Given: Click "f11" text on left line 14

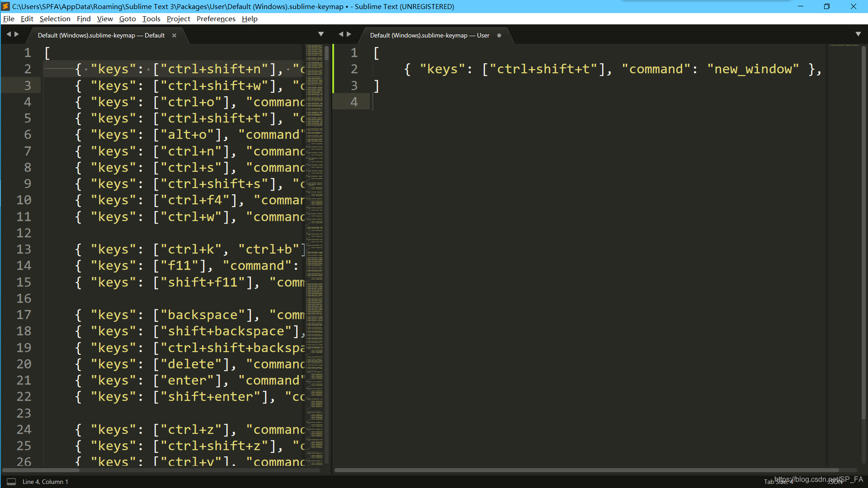Looking at the screenshot, I should (179, 266).
